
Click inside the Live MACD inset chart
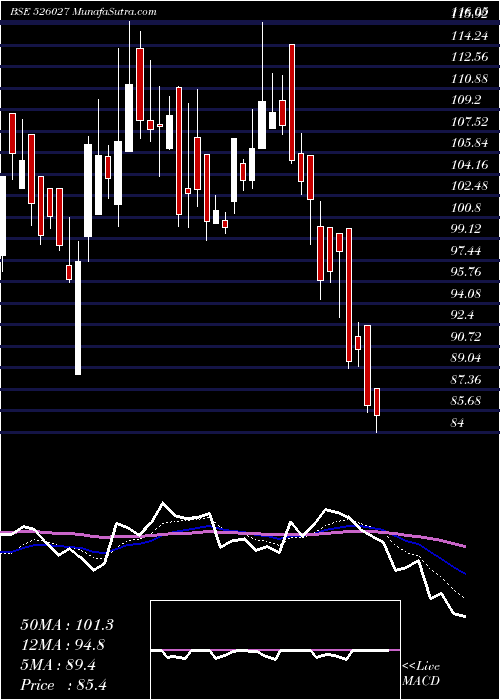click(x=275, y=650)
